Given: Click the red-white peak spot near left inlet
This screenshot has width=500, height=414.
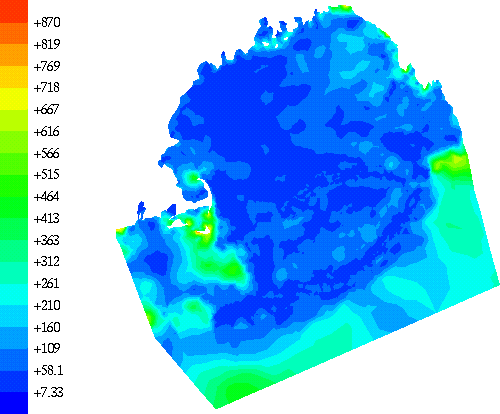Looking at the screenshot, I should 204,230.
